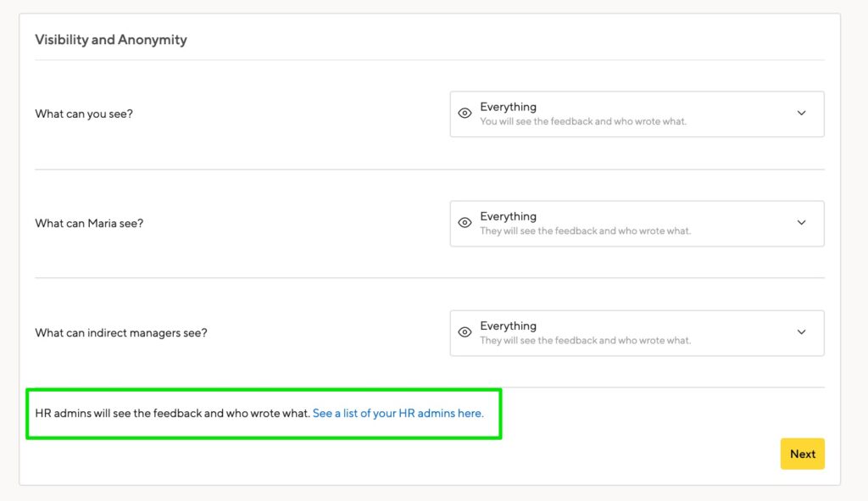Image resolution: width=868 pixels, height=501 pixels.
Task: Click 'What can indirect managers see?' label
Action: tap(120, 333)
